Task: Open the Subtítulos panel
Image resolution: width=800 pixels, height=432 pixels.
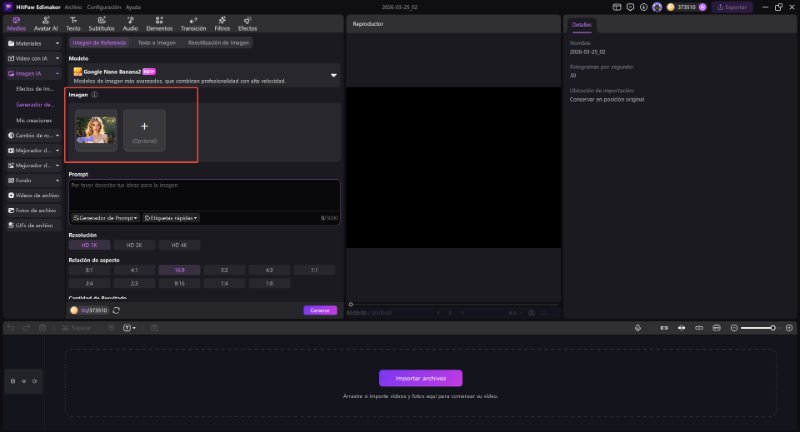Action: (x=101, y=24)
